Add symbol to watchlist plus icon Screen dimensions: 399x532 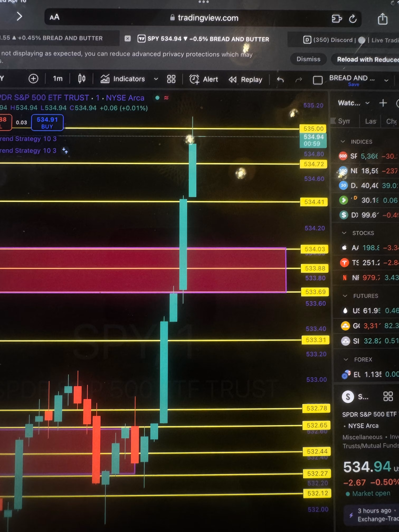pos(383,103)
